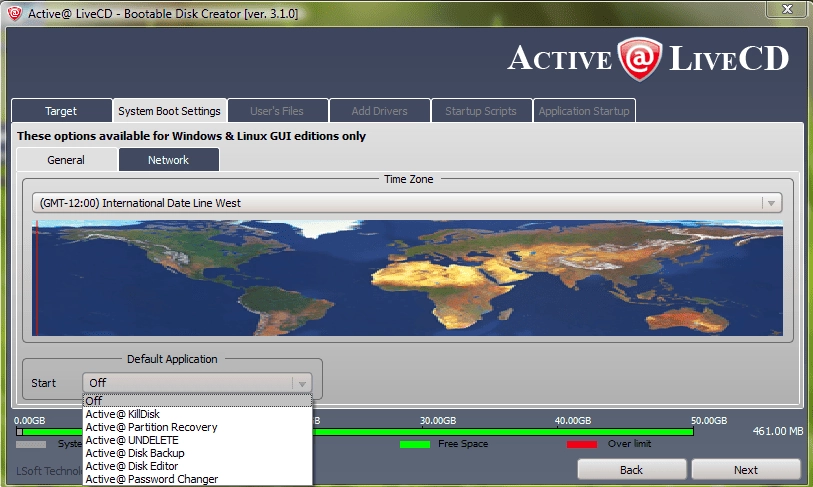Click the Next button

[x=746, y=469]
